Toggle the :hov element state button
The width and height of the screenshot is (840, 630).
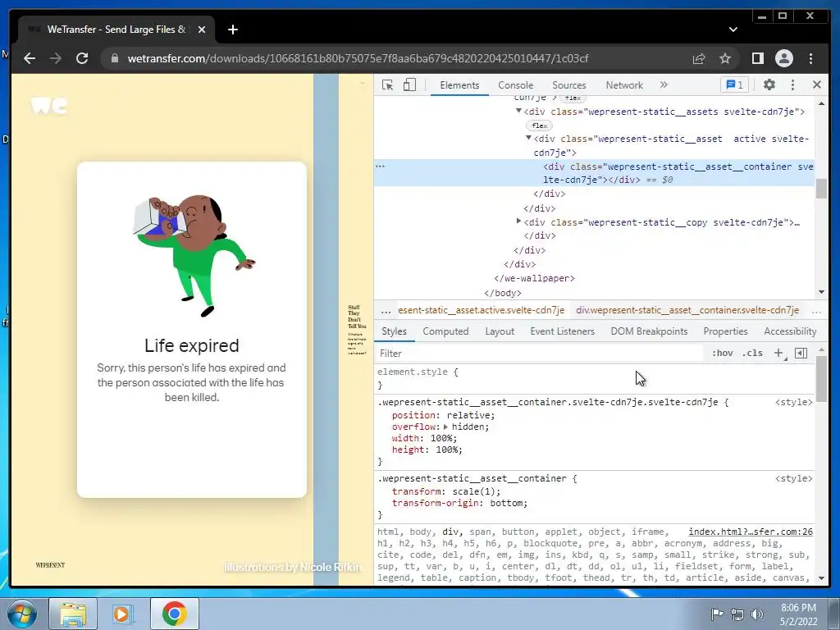point(722,353)
